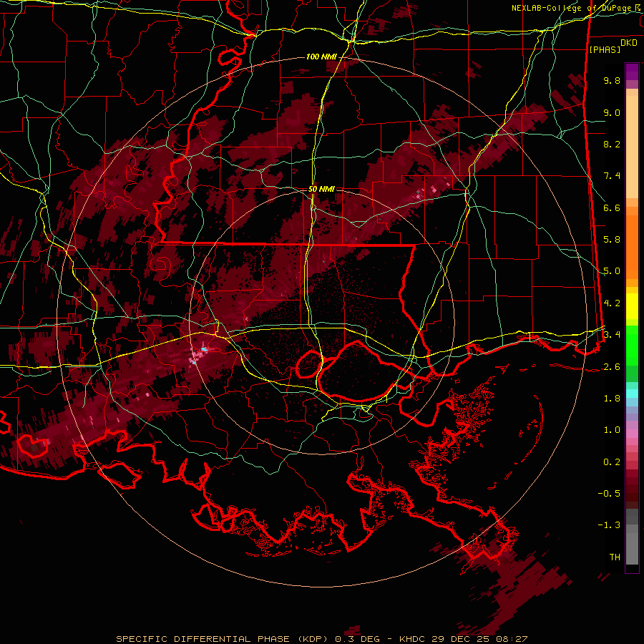The image size is (644, 644).
Task: Click the KHDC radar site identifier
Action: [x=413, y=639]
